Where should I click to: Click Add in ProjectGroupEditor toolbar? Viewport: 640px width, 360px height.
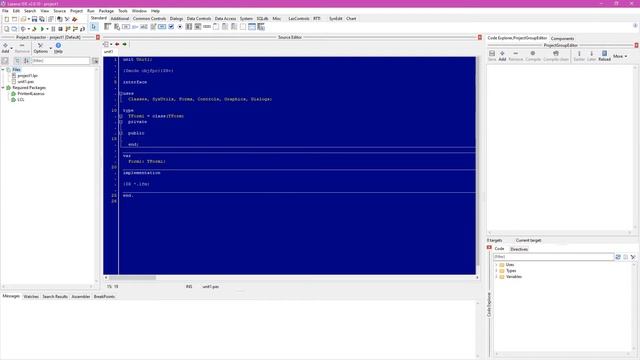[x=502, y=56]
